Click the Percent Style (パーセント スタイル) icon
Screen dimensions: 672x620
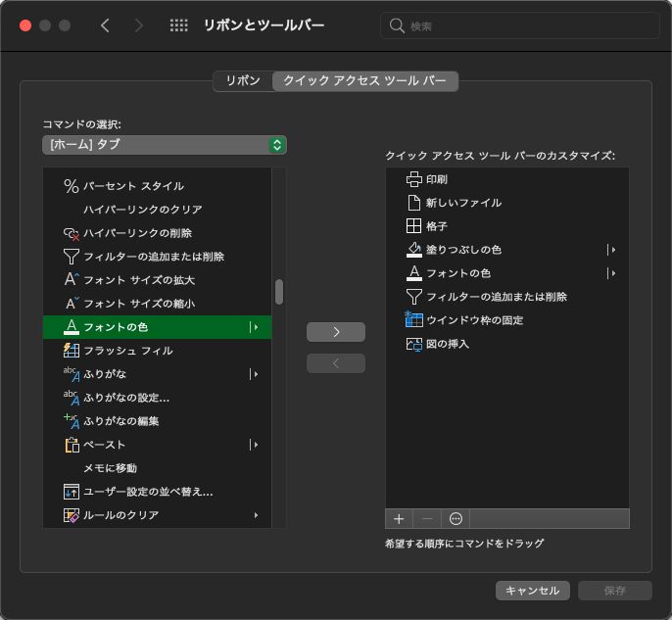point(71,186)
